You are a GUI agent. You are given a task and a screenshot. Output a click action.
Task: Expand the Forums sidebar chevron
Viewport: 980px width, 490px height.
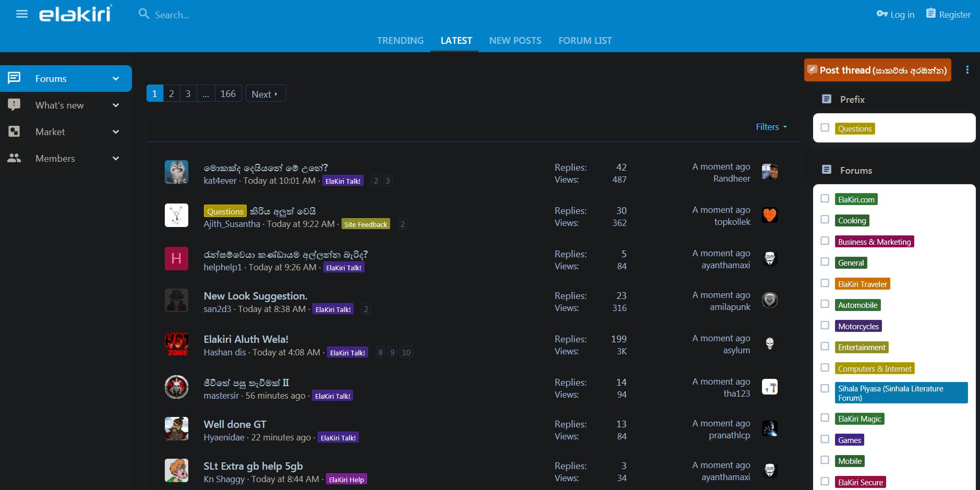[x=116, y=78]
